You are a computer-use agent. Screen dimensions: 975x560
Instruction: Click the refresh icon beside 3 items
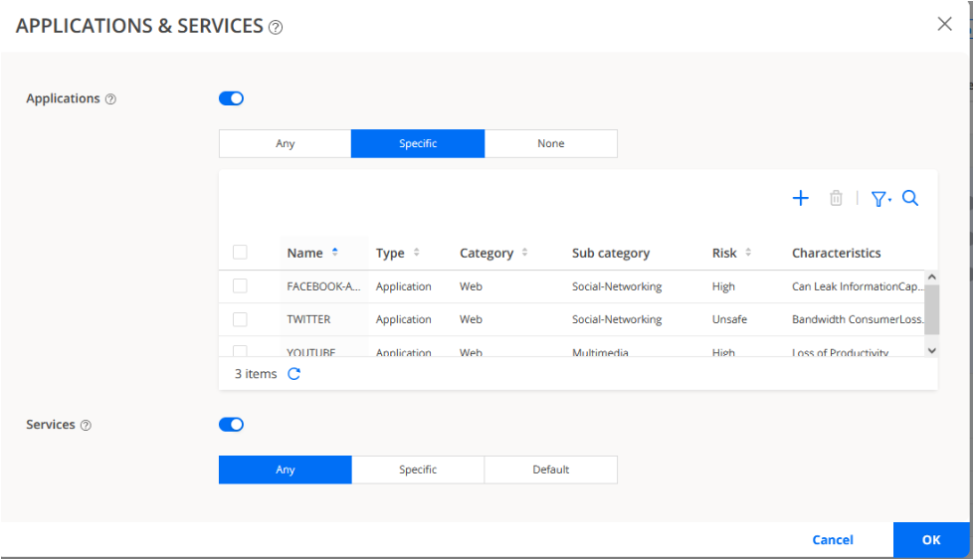coord(293,374)
